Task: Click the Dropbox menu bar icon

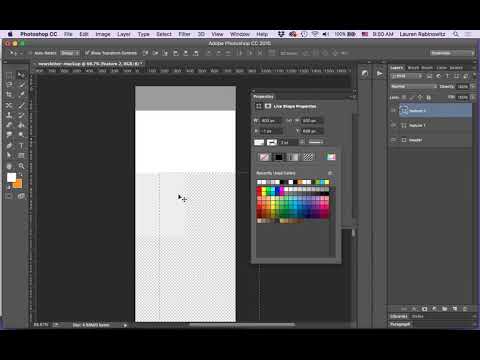Action: pyautogui.click(x=281, y=34)
